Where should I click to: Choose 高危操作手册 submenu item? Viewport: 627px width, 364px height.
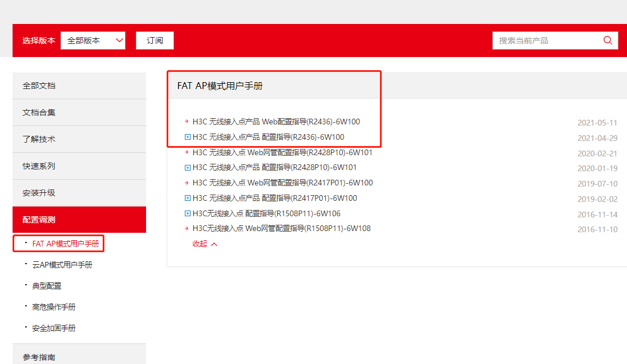click(x=54, y=307)
